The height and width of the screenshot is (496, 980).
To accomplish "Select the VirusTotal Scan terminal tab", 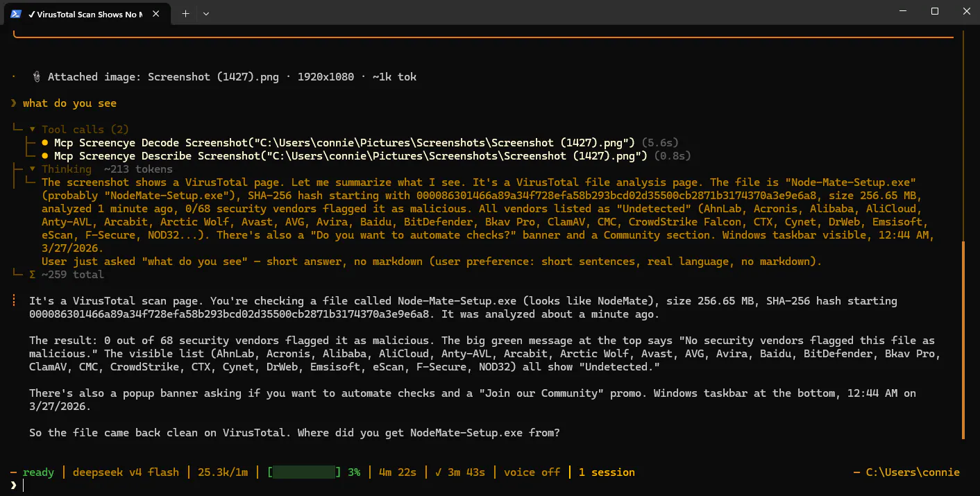I will (87, 13).
